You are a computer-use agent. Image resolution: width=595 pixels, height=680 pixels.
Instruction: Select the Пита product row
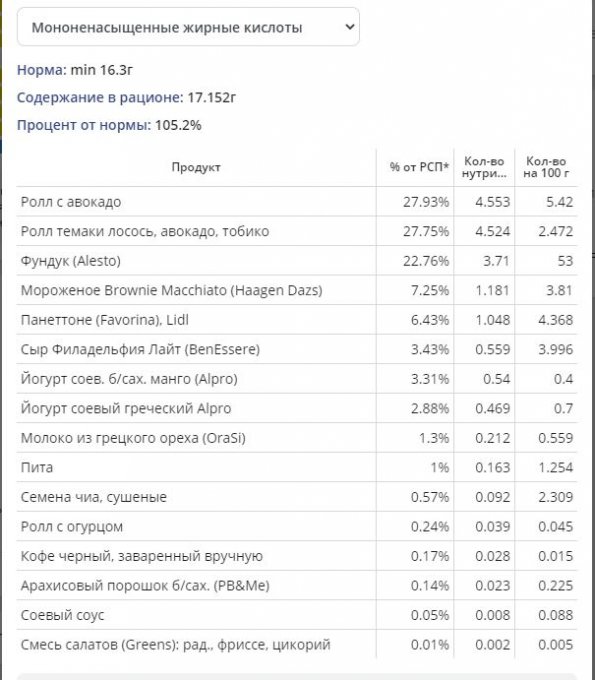(297, 467)
